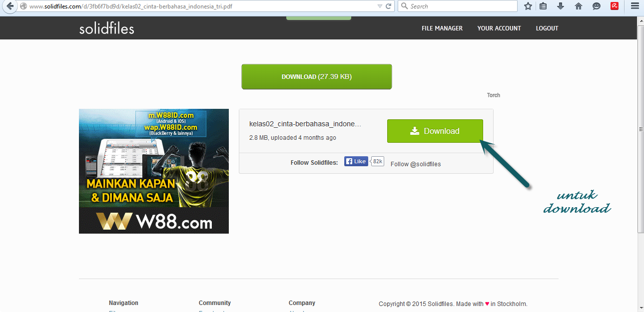Viewport: 644px width, 312px height.
Task: Open the W88.com advertisement banner
Action: 154,171
